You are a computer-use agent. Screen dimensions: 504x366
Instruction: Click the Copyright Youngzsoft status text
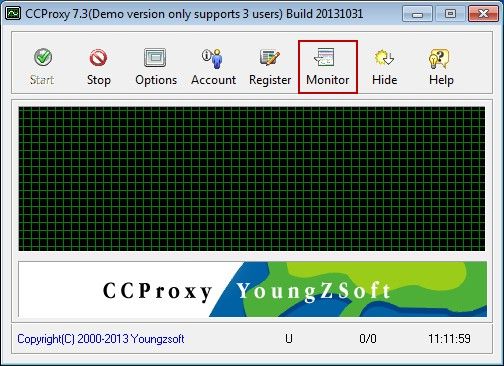[101, 339]
